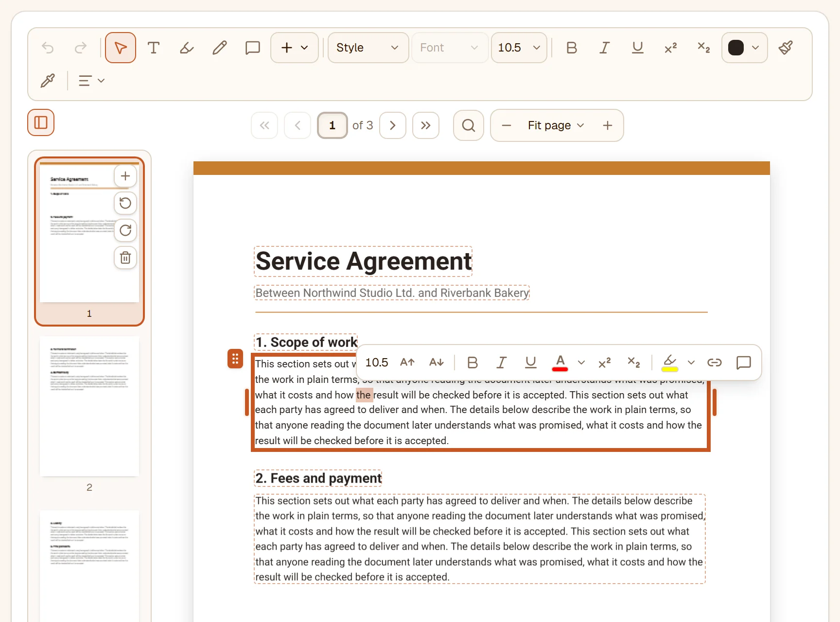Select the comment tool in top toolbar
This screenshot has height=622, width=840.
click(253, 48)
